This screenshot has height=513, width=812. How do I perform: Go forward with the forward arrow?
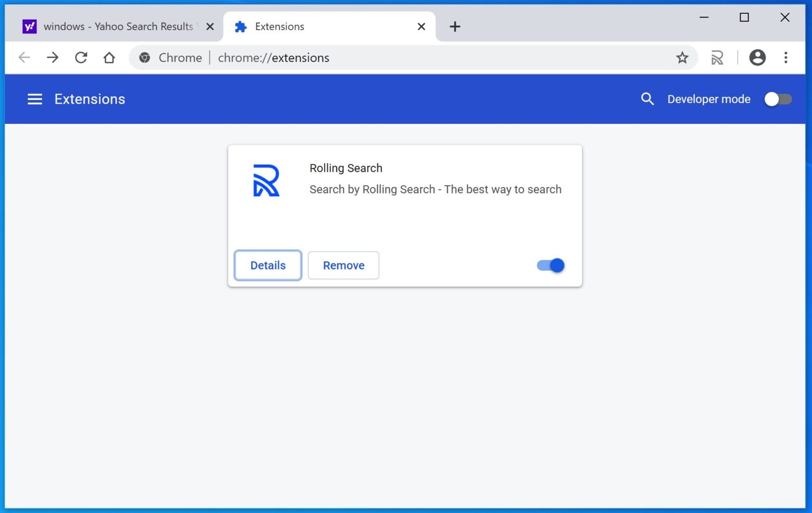point(52,58)
